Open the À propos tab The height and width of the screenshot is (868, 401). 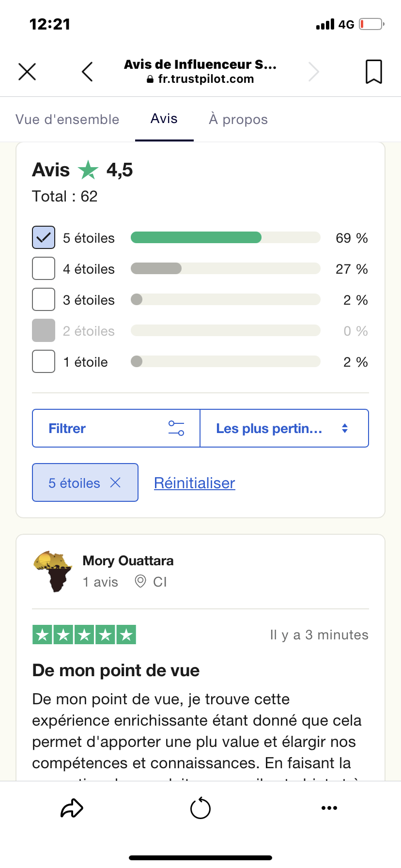pyautogui.click(x=238, y=119)
